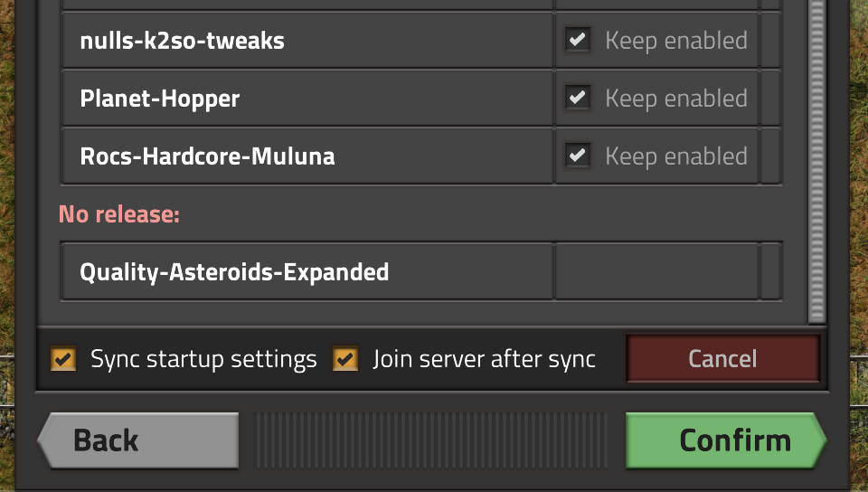
Task: Disable Keep enabled checkbox for Rocs-Hardcore-Muluna
Action: 577,156
